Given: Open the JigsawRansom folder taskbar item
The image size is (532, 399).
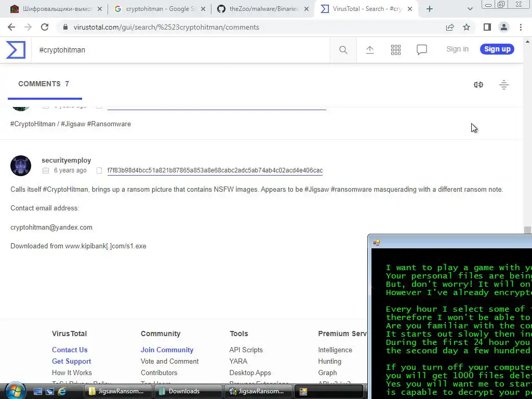Looking at the screenshot, I should (117, 391).
